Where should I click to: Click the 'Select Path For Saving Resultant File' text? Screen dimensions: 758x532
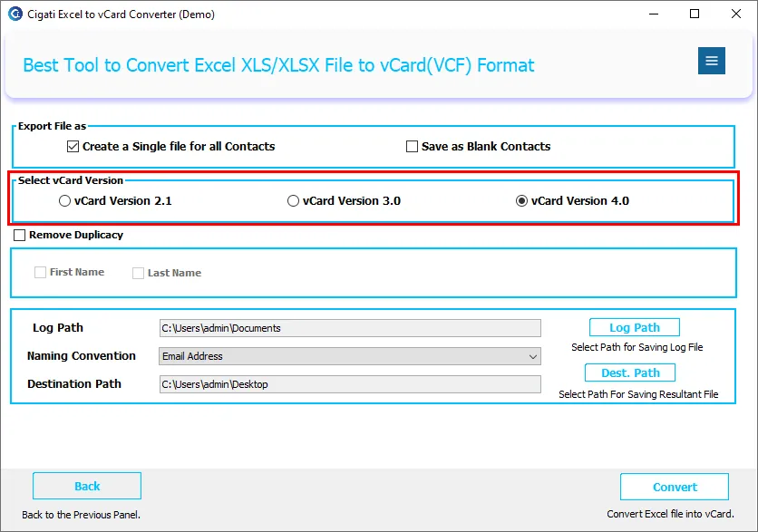[638, 394]
